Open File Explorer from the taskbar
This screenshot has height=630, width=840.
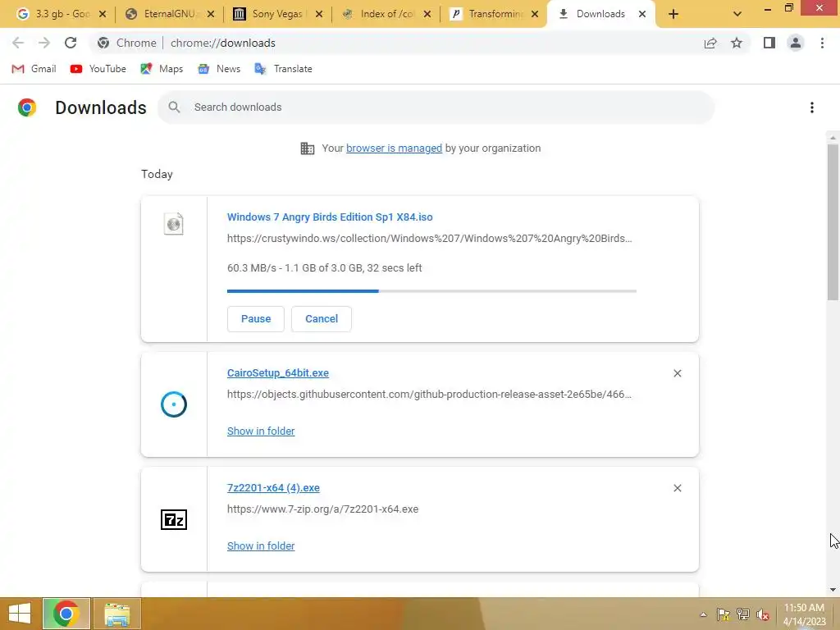[x=117, y=614]
